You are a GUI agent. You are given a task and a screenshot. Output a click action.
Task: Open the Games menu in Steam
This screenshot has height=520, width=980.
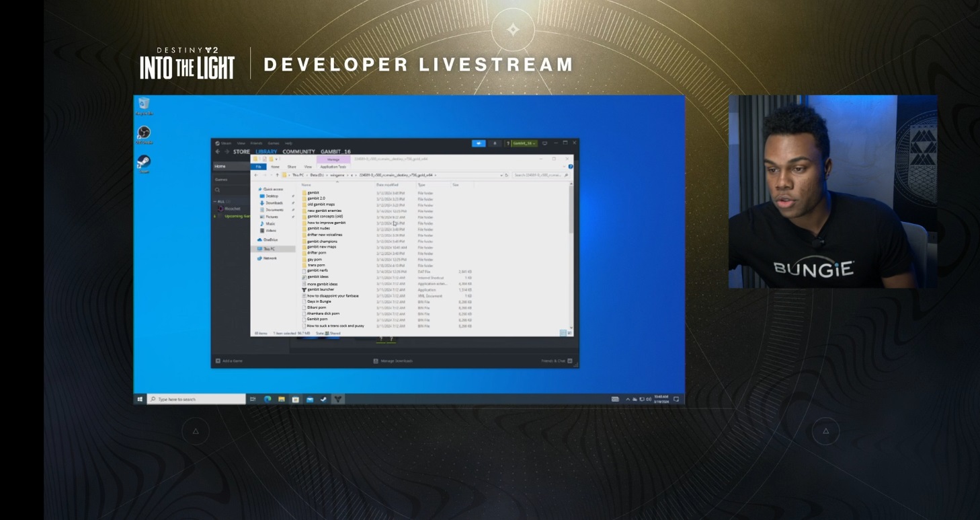pos(274,143)
